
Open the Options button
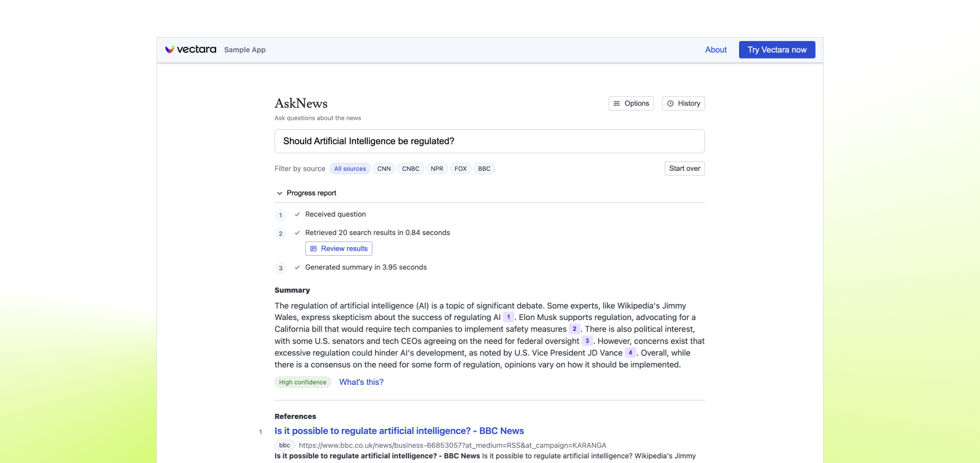[x=631, y=104]
